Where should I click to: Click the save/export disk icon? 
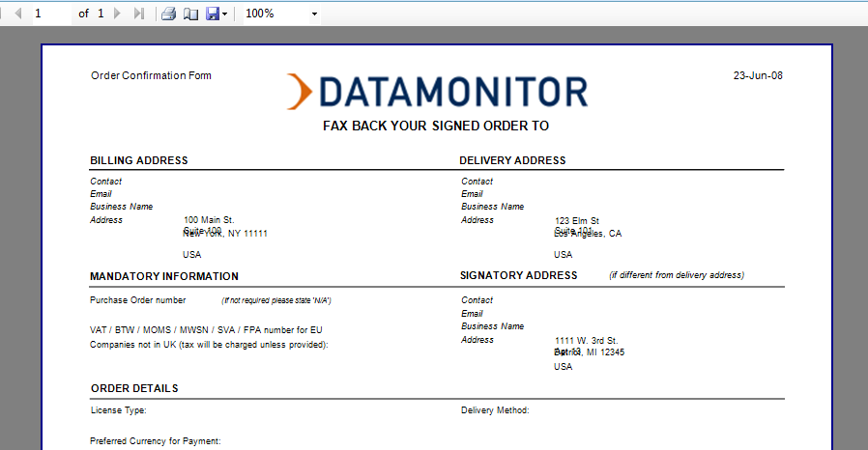213,14
